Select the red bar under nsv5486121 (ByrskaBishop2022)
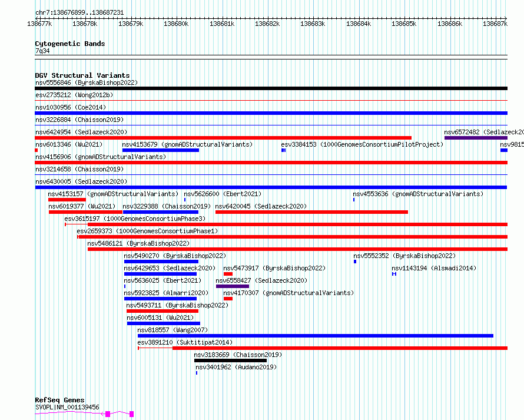This screenshot has width=524, height=420. click(297, 249)
